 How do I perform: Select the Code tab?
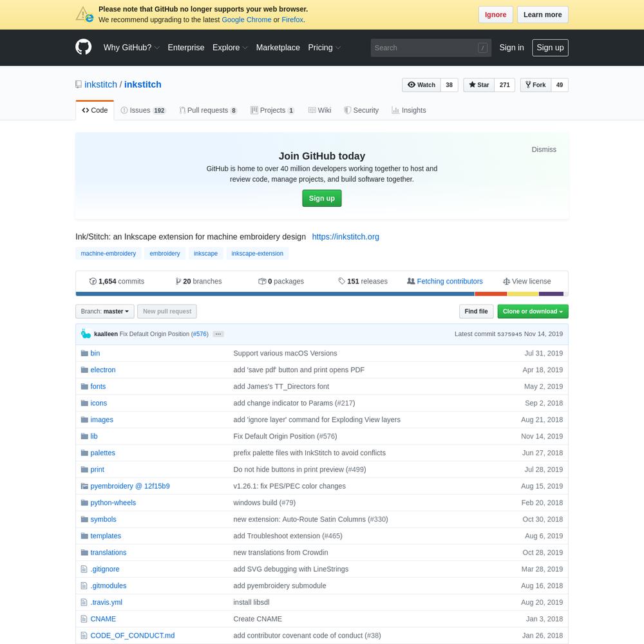[x=95, y=110]
